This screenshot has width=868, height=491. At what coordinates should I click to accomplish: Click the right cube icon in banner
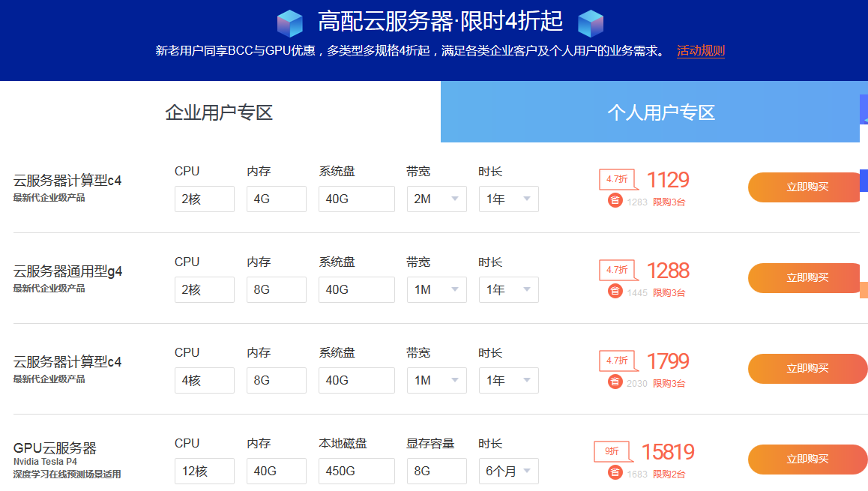(x=591, y=23)
